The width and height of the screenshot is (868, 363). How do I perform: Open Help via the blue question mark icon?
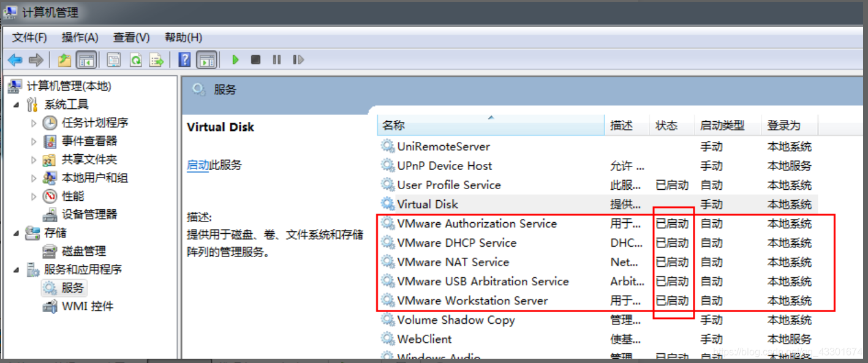pyautogui.click(x=184, y=60)
